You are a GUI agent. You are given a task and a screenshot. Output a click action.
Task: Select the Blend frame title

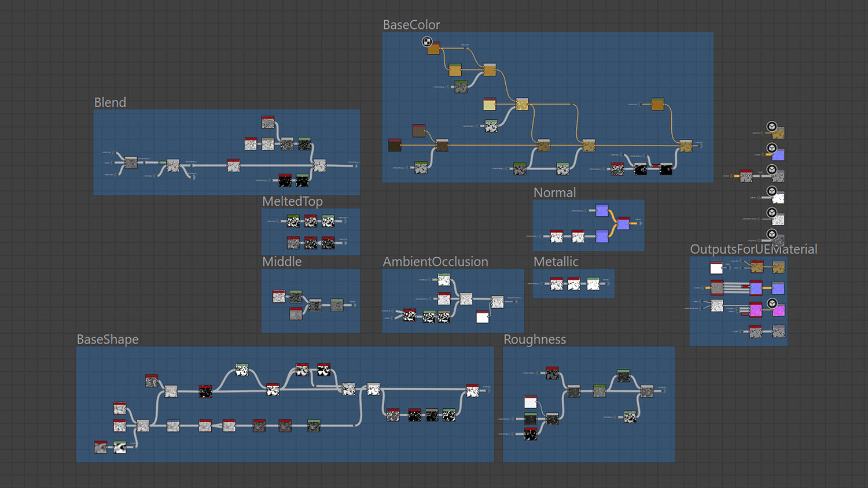[x=110, y=102]
